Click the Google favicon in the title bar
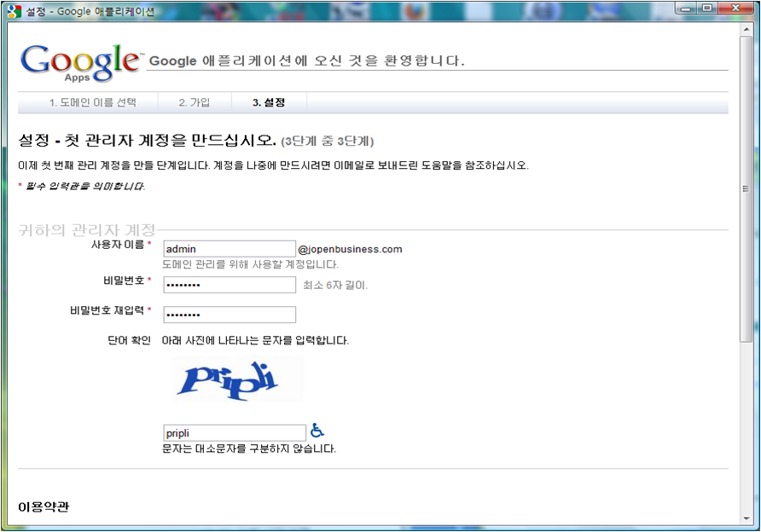761x532 pixels. tap(14, 11)
